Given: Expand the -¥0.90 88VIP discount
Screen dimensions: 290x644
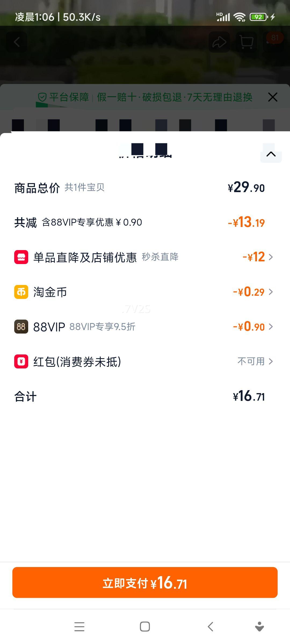Looking at the screenshot, I should coord(253,327).
